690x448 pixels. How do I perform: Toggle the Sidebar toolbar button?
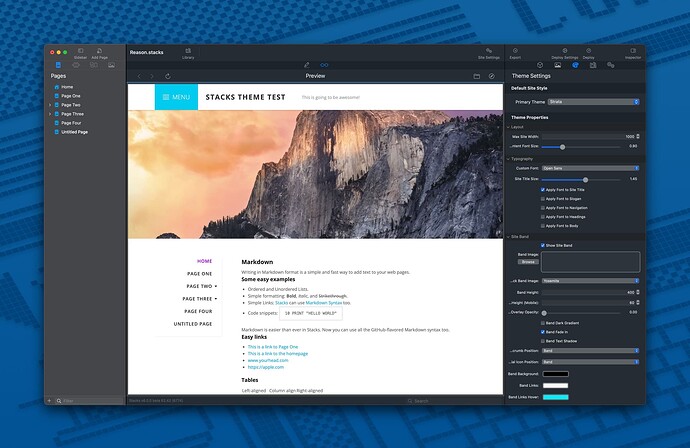coord(81,51)
